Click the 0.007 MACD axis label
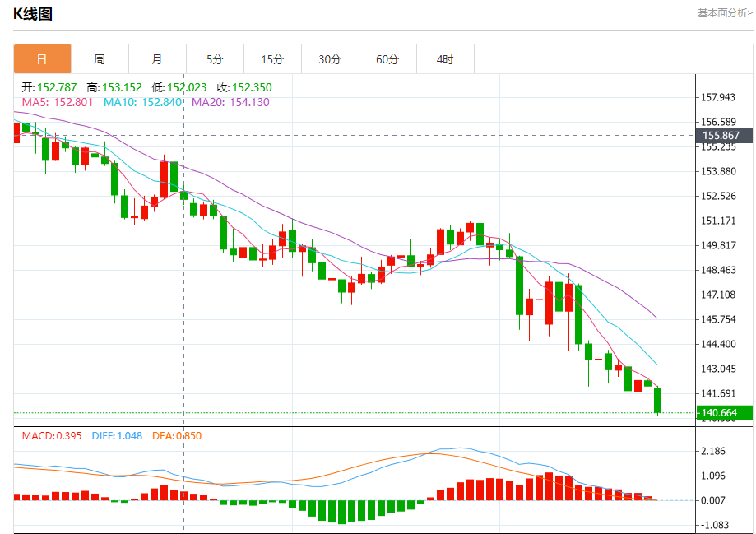Screen dimensions: 756x534 coord(712,501)
